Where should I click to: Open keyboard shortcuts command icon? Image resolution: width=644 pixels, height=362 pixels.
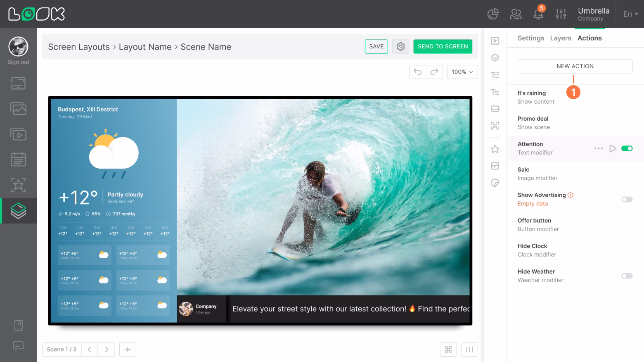448,350
